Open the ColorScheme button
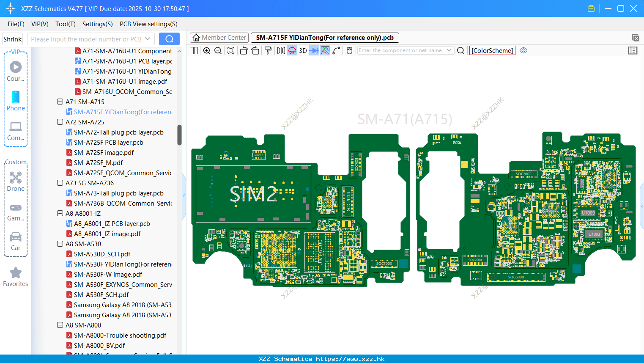The image size is (644, 363). click(492, 50)
